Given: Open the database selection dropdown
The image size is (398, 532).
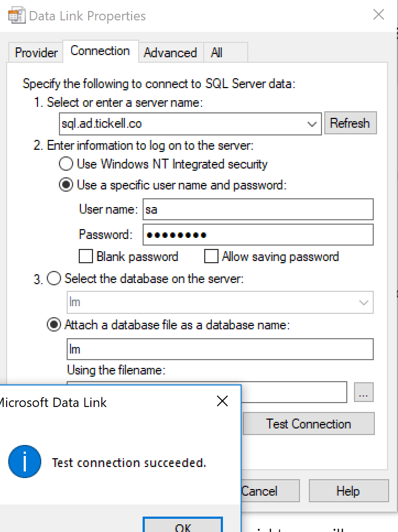Looking at the screenshot, I should [363, 302].
